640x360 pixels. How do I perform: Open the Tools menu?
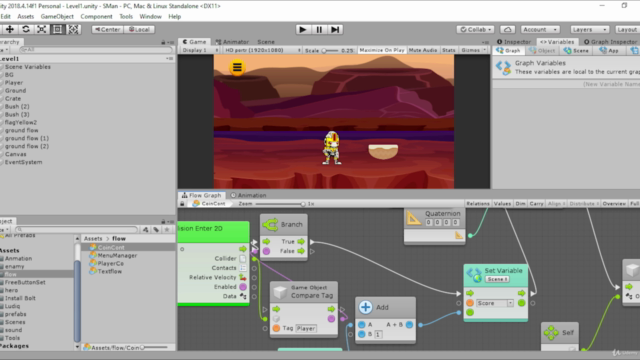click(x=126, y=16)
